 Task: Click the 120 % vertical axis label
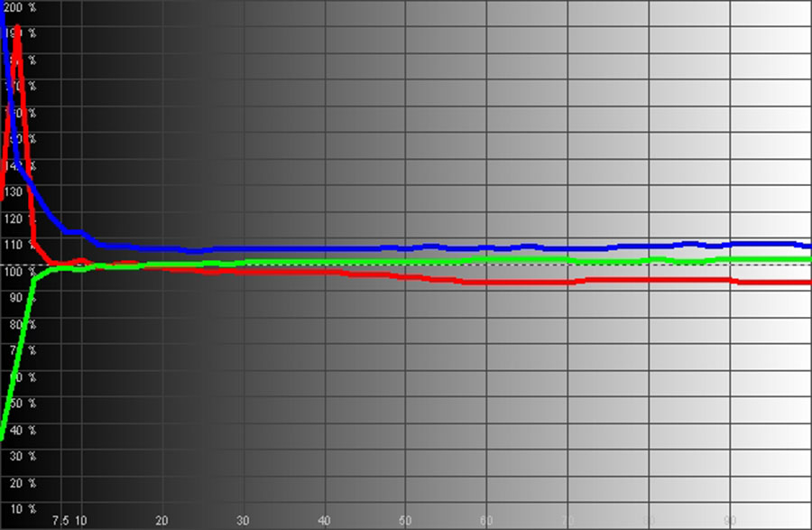point(19,219)
